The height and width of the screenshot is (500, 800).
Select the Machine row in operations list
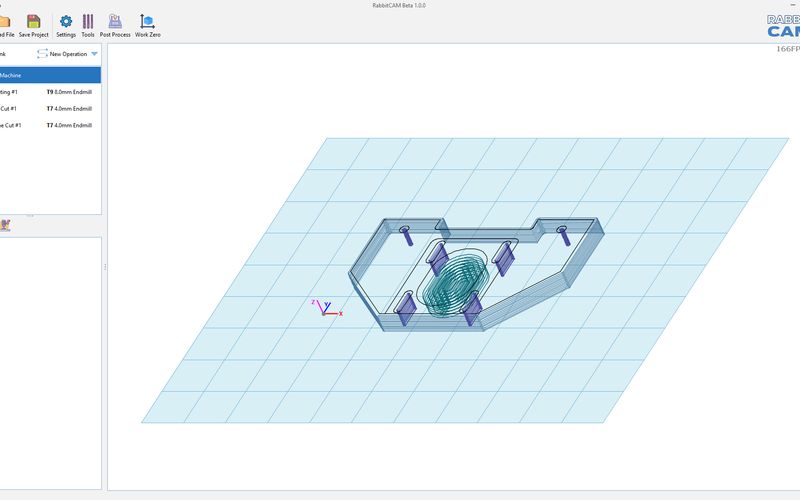pyautogui.click(x=50, y=75)
